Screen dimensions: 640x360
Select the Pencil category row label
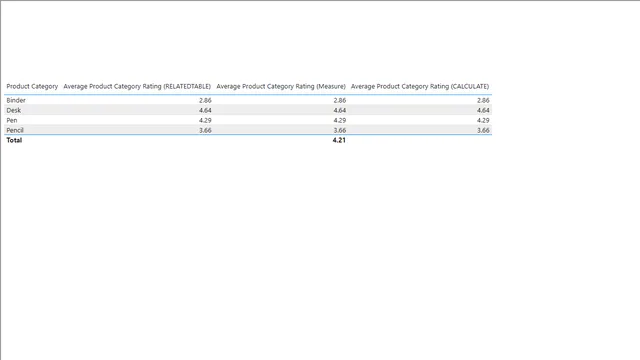(x=15, y=130)
